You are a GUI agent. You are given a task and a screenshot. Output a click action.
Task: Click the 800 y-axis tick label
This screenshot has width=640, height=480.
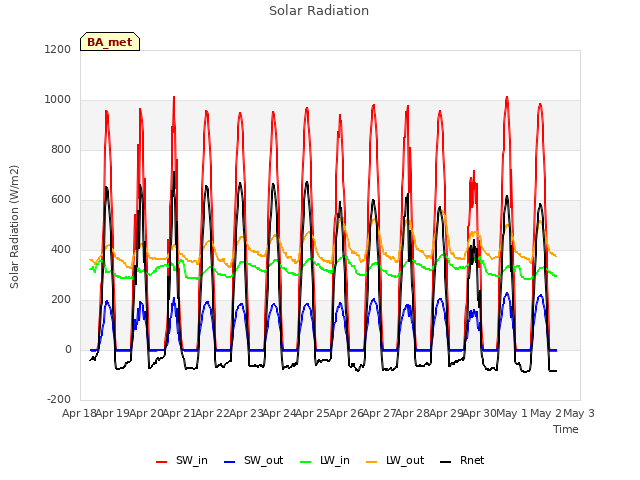coord(61,149)
